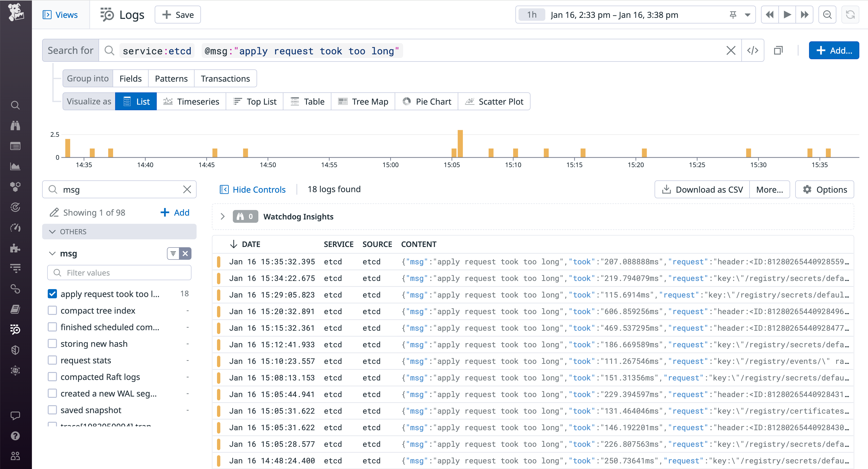Open code view with the </> icon

coord(752,50)
